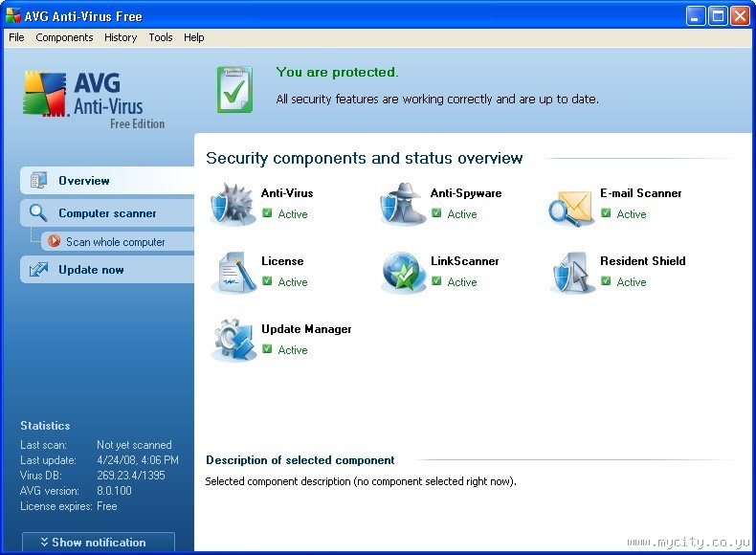The height and width of the screenshot is (555, 756).
Task: Expand Show notification panel
Action: click(x=99, y=542)
